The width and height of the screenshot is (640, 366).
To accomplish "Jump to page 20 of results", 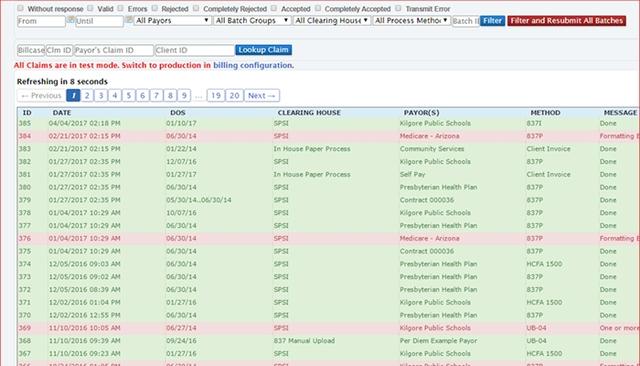I will coord(234,95).
